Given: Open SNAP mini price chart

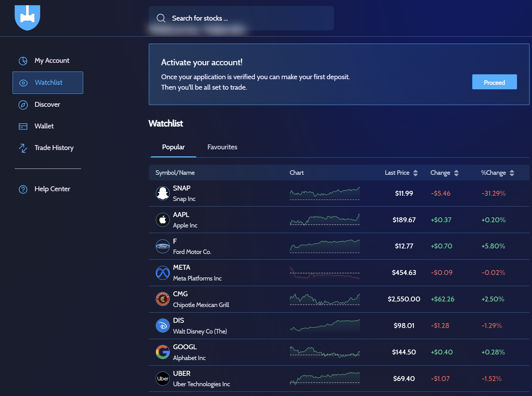Looking at the screenshot, I should click(x=325, y=193).
